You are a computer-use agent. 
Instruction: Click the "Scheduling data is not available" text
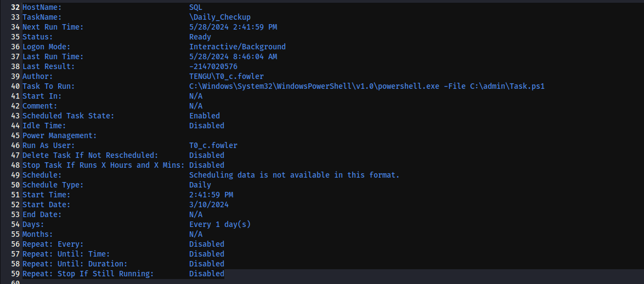294,175
